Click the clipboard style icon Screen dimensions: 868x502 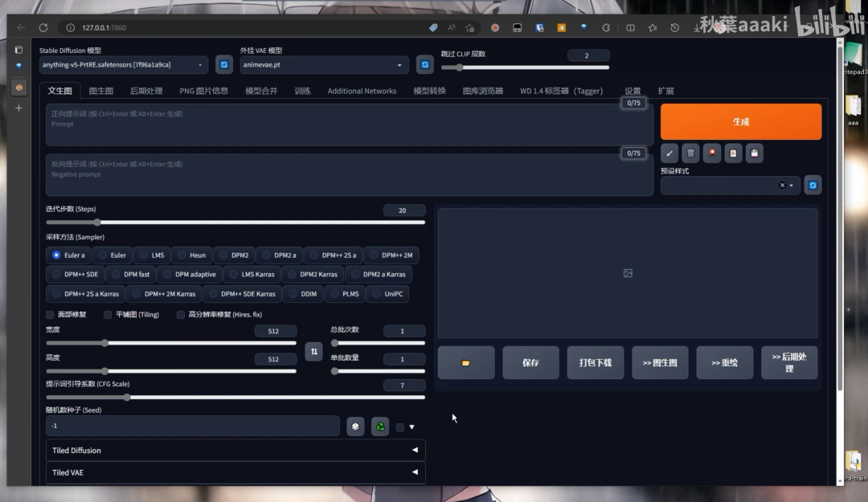pyautogui.click(x=733, y=153)
